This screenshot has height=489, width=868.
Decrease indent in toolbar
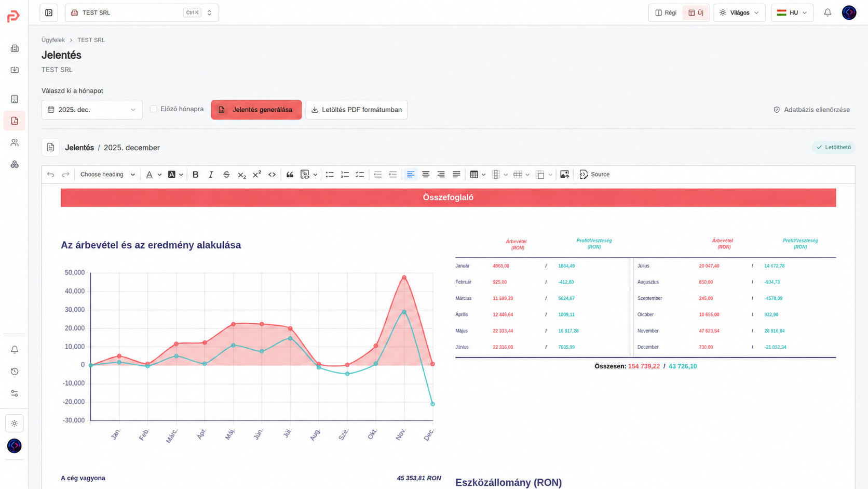pyautogui.click(x=377, y=175)
